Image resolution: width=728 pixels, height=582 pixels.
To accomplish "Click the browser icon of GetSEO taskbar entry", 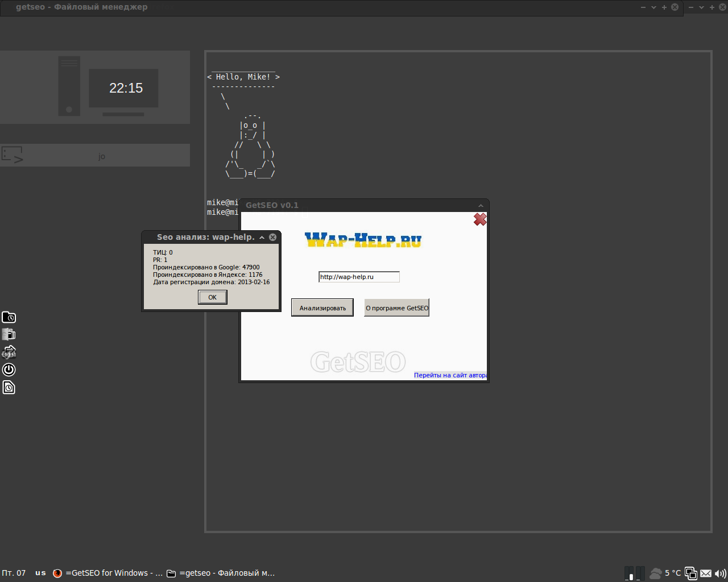I will coord(57,573).
